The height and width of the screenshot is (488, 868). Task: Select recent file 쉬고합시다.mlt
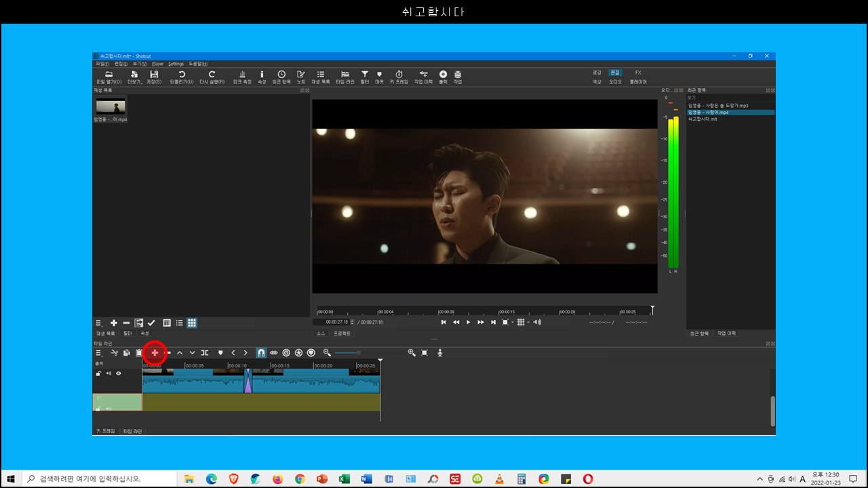[704, 119]
